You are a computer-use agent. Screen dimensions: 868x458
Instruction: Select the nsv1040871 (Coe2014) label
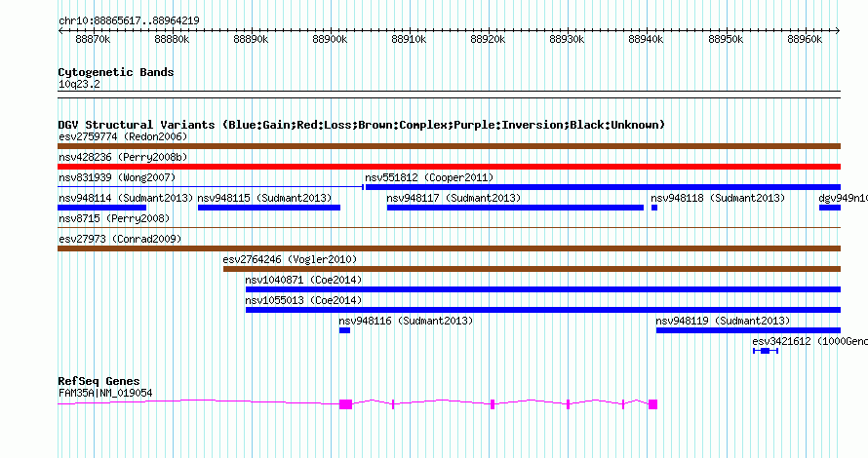[x=303, y=280]
